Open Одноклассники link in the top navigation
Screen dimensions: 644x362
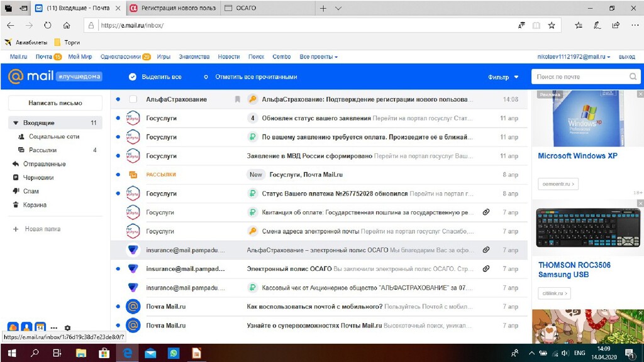(x=120, y=57)
